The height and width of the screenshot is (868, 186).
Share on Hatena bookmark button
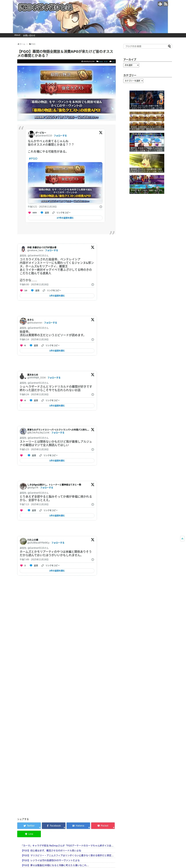(x=78, y=826)
